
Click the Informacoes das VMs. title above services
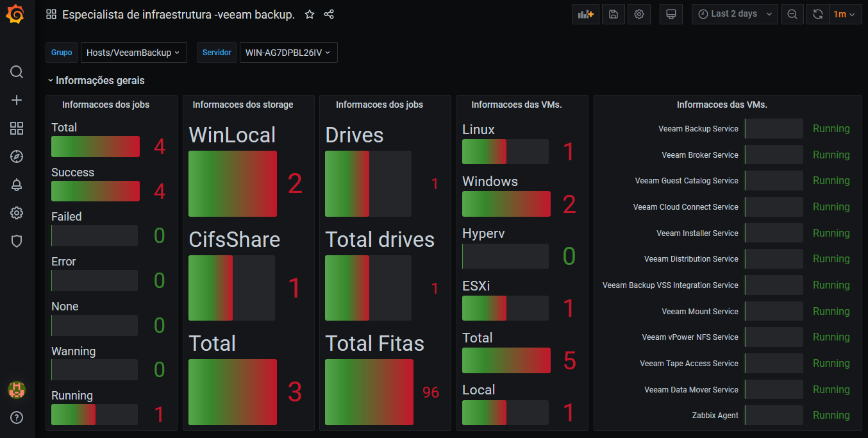pos(722,105)
